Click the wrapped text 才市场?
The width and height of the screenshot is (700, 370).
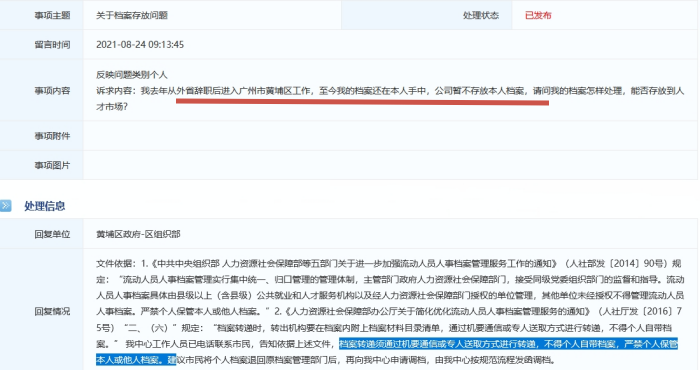point(112,107)
